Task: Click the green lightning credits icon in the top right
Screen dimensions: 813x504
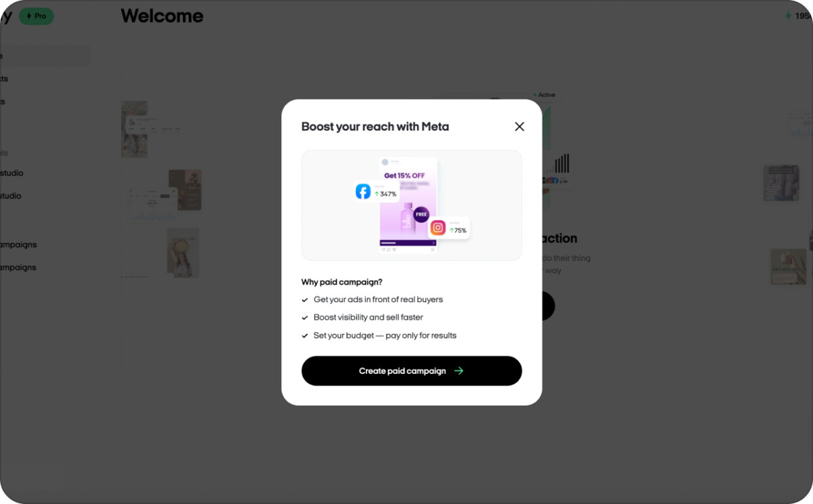Action: click(x=788, y=16)
